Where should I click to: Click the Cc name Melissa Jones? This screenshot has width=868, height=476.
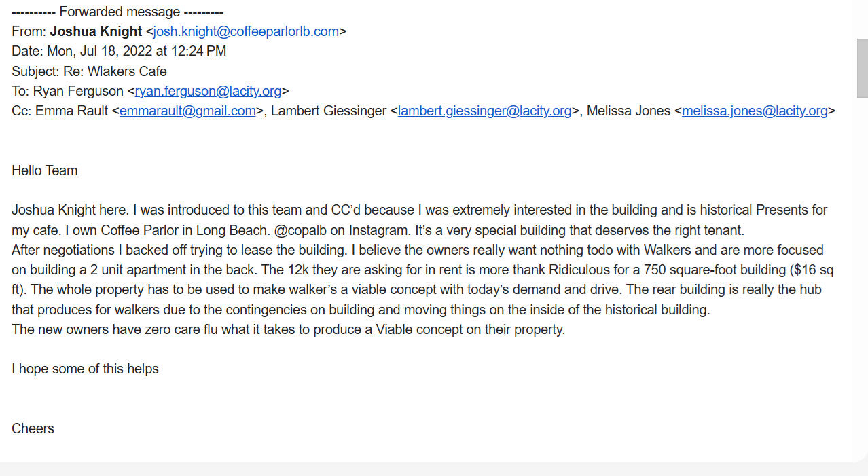point(628,111)
